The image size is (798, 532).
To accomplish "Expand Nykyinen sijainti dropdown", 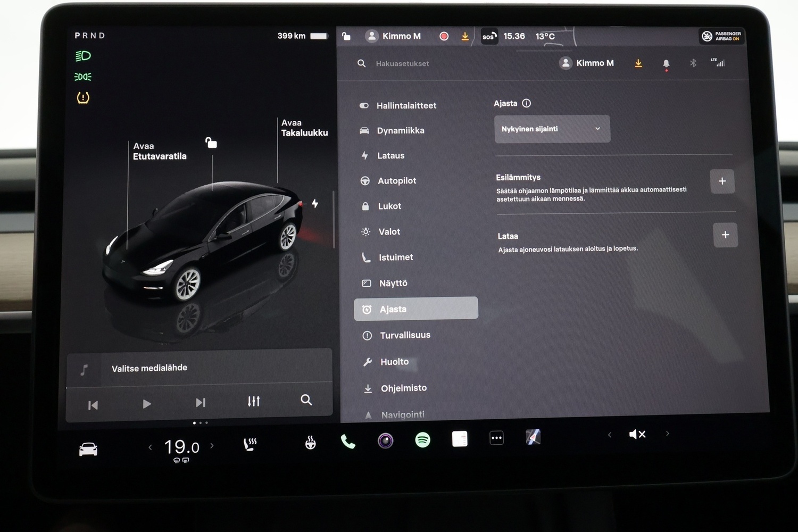I will [552, 129].
